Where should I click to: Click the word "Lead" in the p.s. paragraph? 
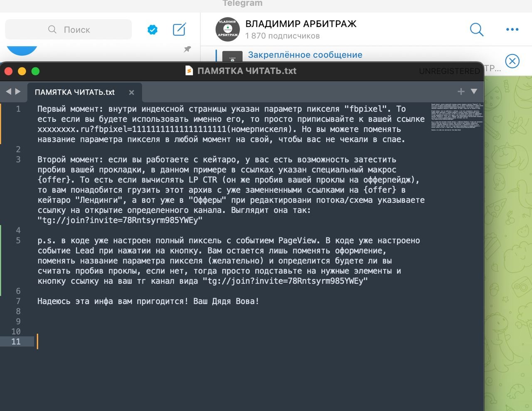click(x=85, y=251)
